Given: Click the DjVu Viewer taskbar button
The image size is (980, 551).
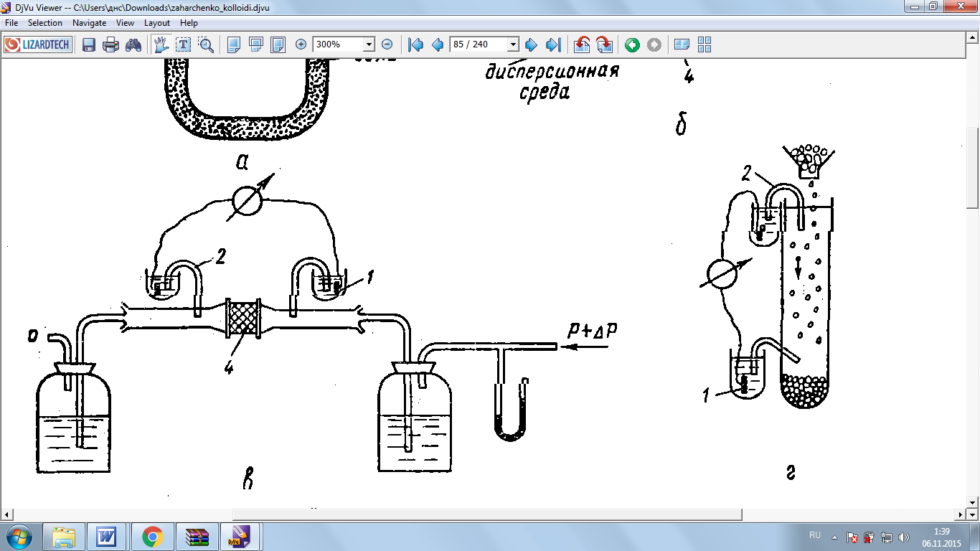Looking at the screenshot, I should point(240,536).
